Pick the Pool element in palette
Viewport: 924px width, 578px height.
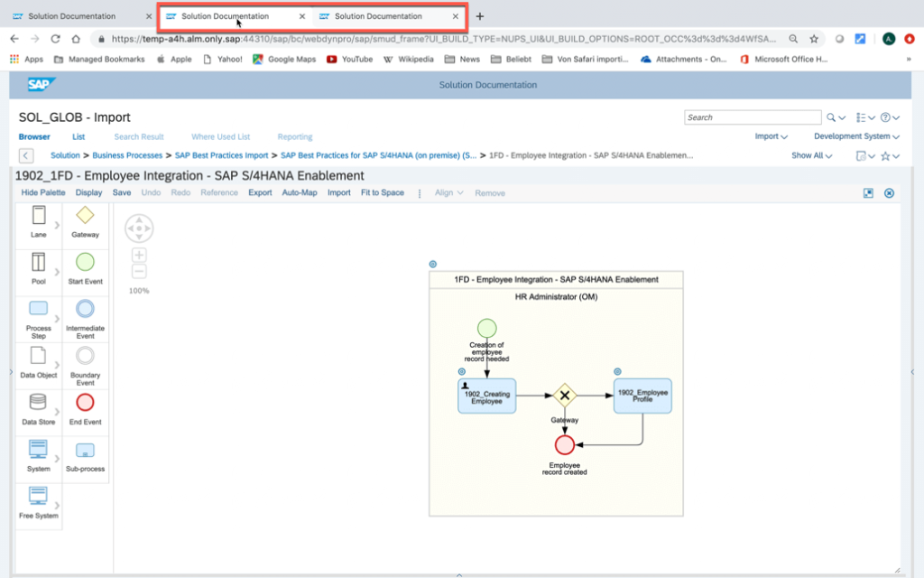pyautogui.click(x=38, y=263)
